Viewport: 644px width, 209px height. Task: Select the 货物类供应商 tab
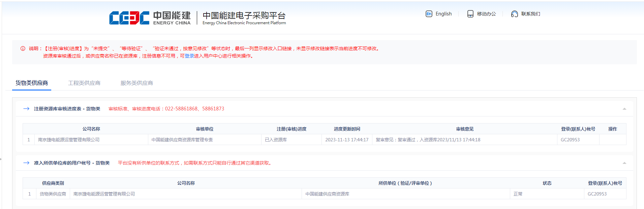[x=32, y=83]
